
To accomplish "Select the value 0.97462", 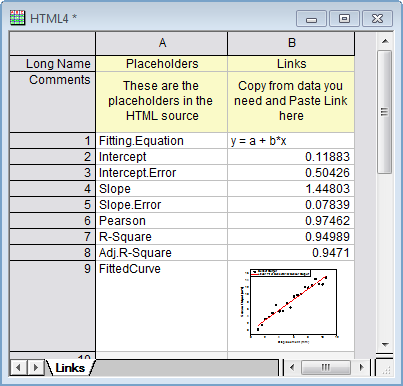I will [x=291, y=221].
